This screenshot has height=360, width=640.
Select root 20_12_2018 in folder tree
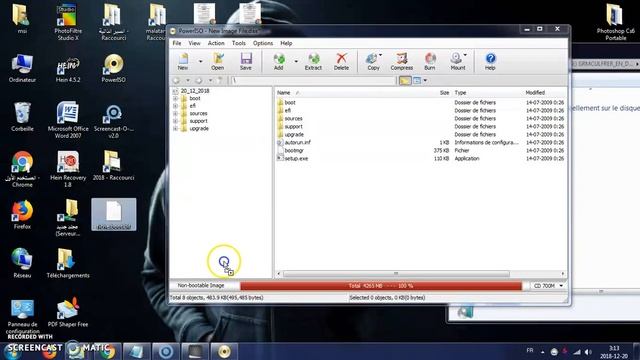(195, 91)
